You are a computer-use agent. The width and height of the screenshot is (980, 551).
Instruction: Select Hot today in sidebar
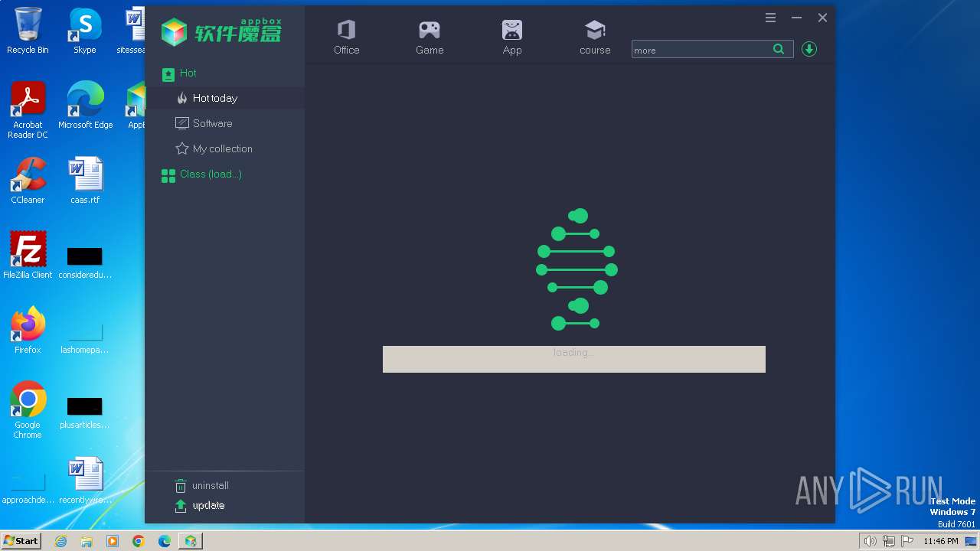click(x=225, y=98)
